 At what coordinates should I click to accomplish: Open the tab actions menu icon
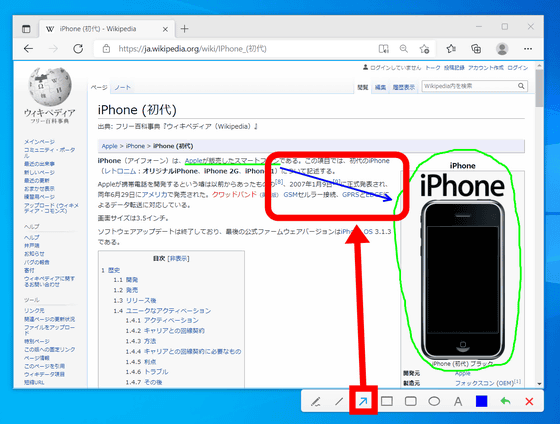click(26, 29)
